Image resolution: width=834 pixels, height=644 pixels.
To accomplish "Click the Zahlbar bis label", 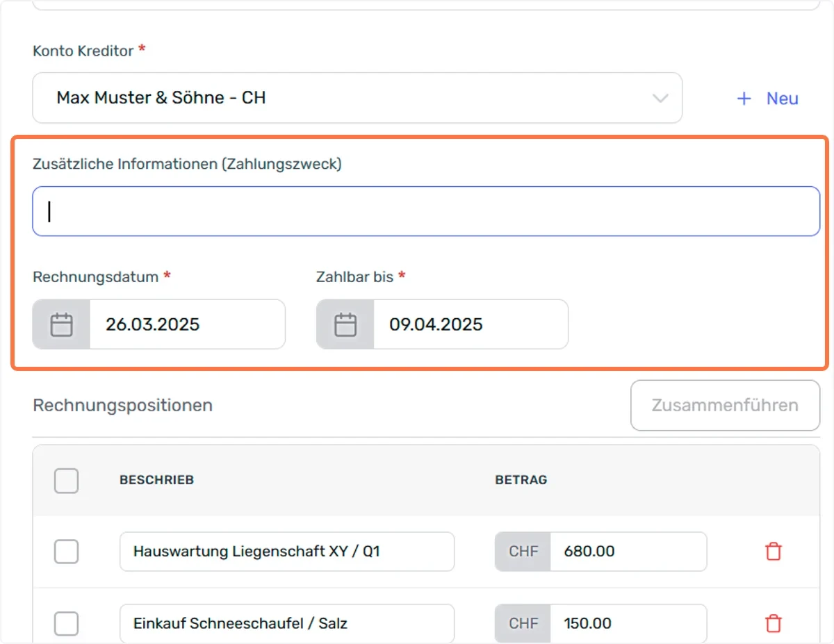I will click(355, 276).
